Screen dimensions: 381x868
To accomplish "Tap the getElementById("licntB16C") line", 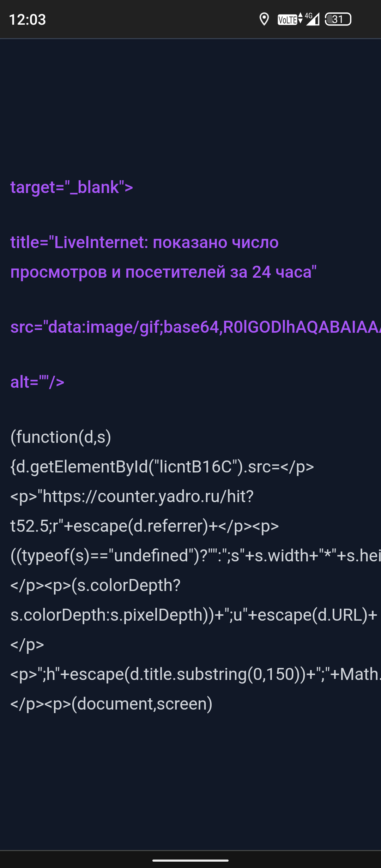I will point(162,467).
